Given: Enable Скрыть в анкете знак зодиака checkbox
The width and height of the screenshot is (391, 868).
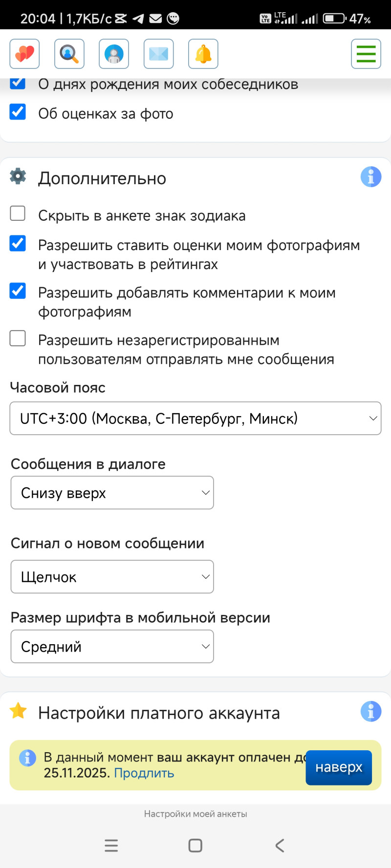Looking at the screenshot, I should 18,213.
